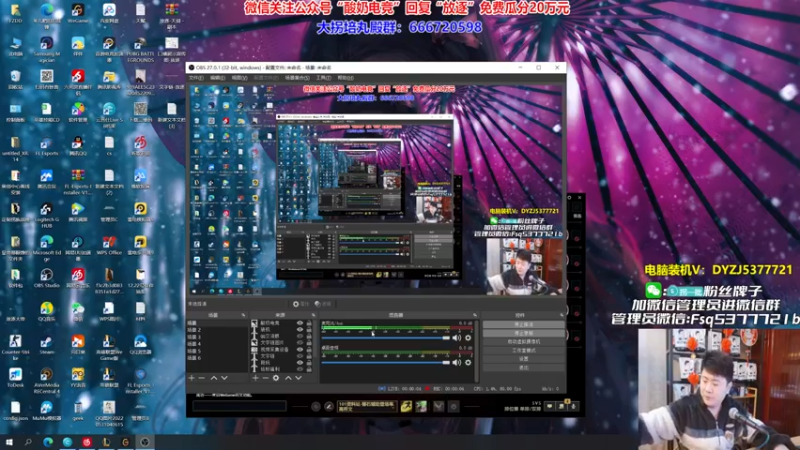
Task: Remove selected scene with the minus icon
Action: click(x=202, y=378)
